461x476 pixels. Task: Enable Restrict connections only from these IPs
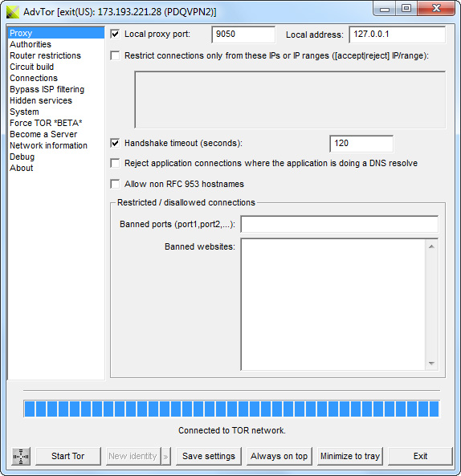pos(115,55)
